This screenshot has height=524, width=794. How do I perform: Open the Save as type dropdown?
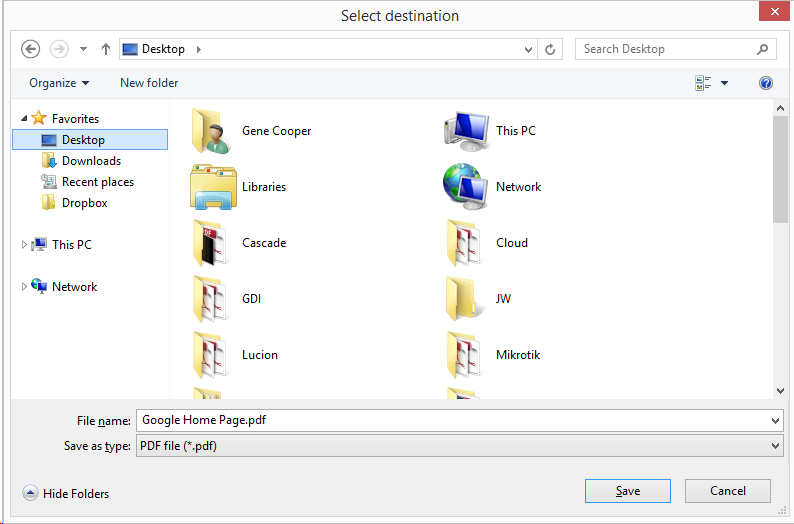pos(459,446)
